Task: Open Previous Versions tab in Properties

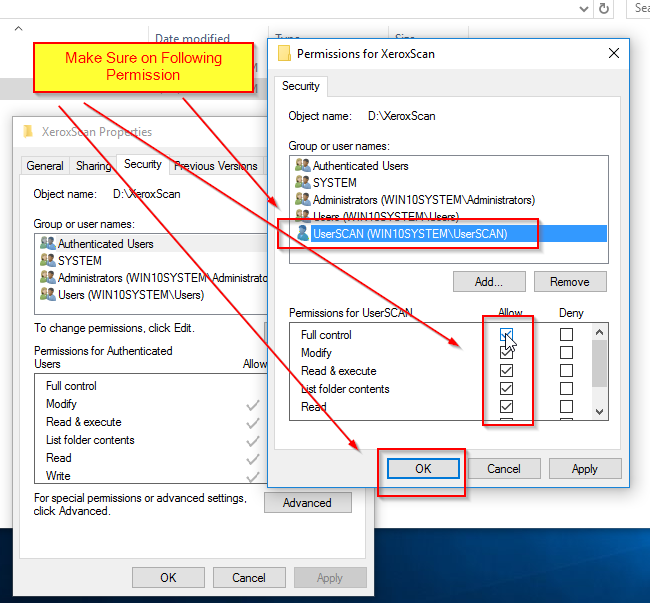Action: 216,166
